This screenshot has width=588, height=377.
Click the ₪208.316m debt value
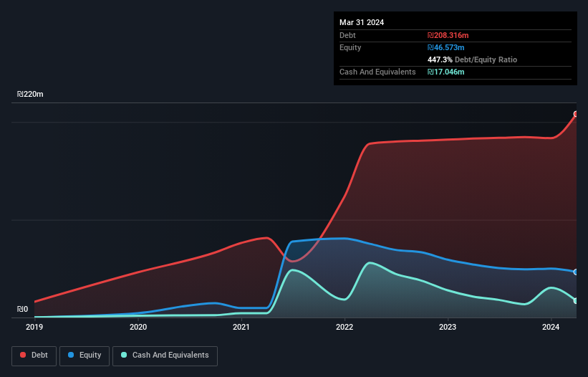click(448, 35)
